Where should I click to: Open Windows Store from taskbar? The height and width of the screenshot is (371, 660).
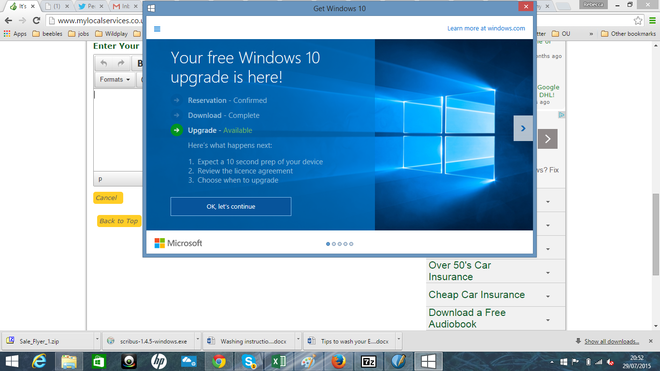point(98,361)
